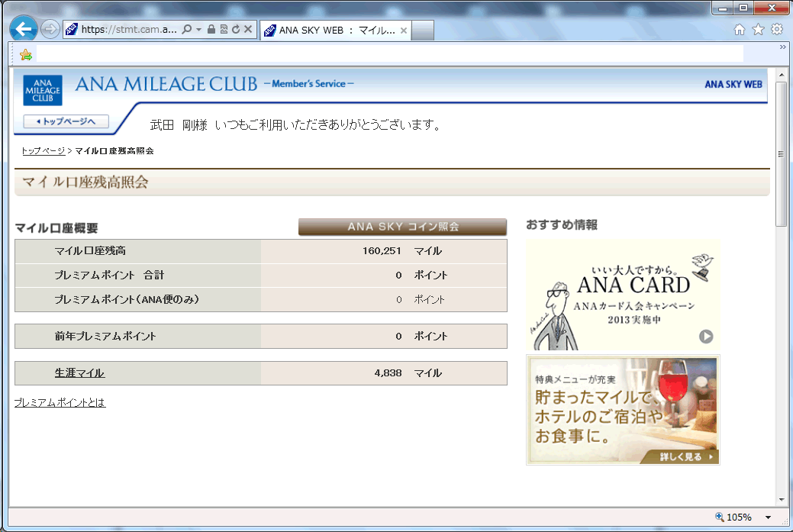The height and width of the screenshot is (532, 793).
Task: Open the 生涯マイル link
Action: click(79, 373)
